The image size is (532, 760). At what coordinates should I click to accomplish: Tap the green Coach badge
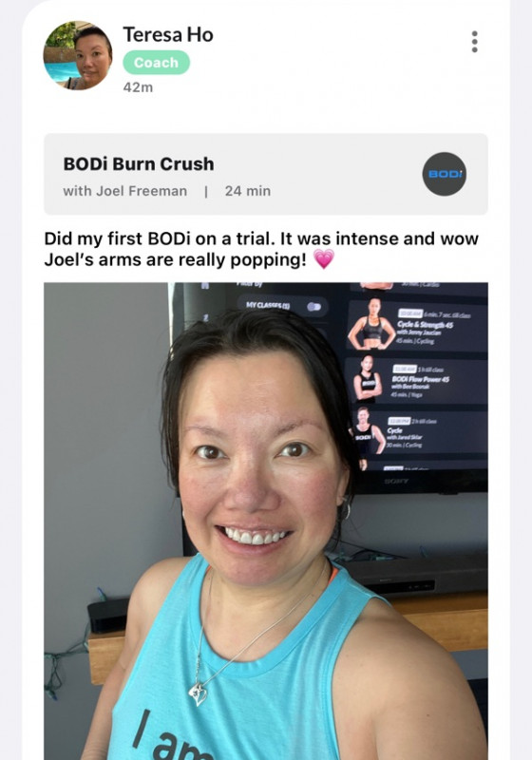156,63
